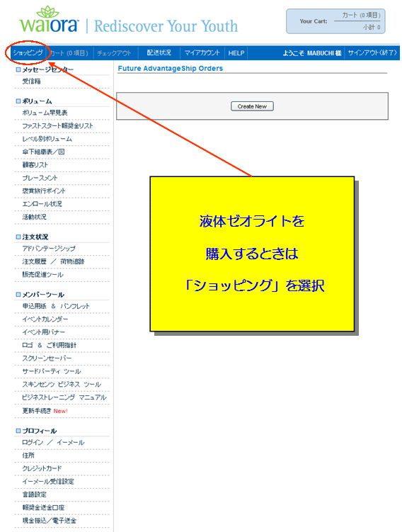
Task: Open サードパーティ ツール link
Action: point(52,371)
